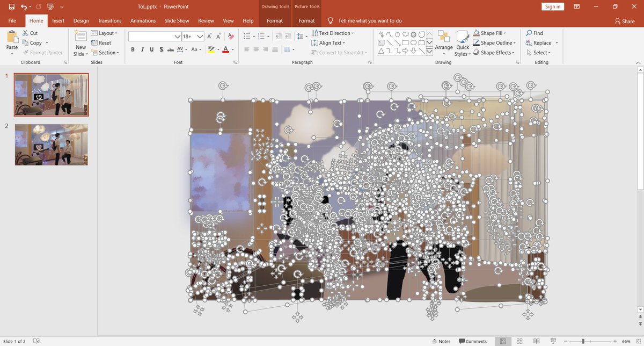Start Slide Show from status bar icon
The image size is (644, 346).
[553, 341]
